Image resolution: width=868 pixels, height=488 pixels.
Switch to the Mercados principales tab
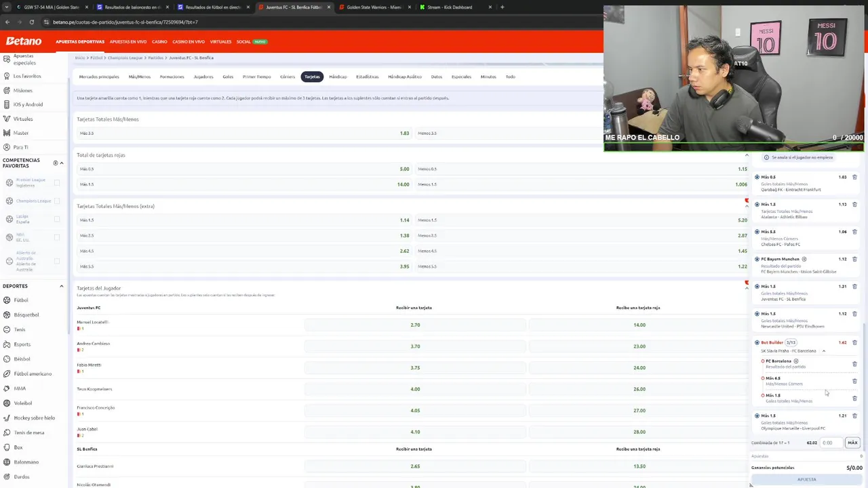click(99, 77)
